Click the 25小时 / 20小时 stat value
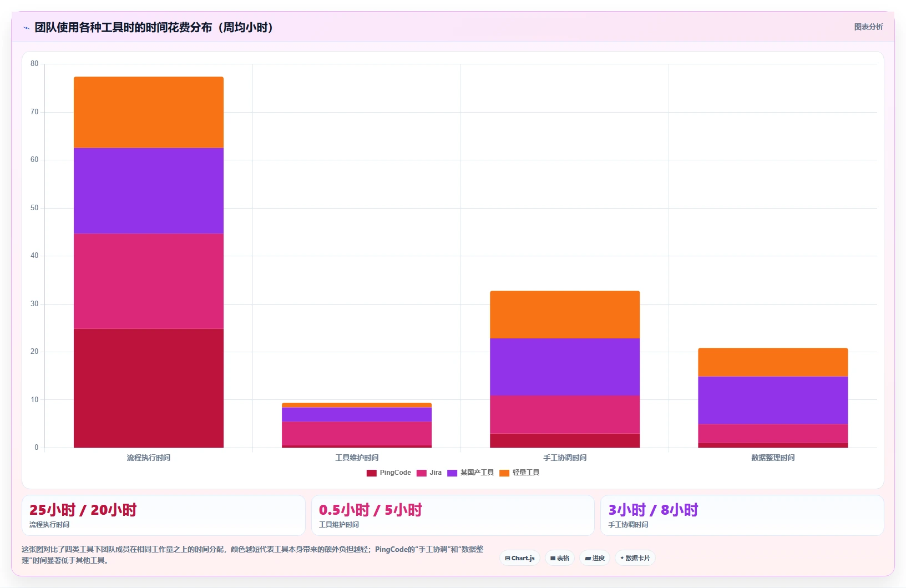906x588 pixels. pyautogui.click(x=83, y=510)
